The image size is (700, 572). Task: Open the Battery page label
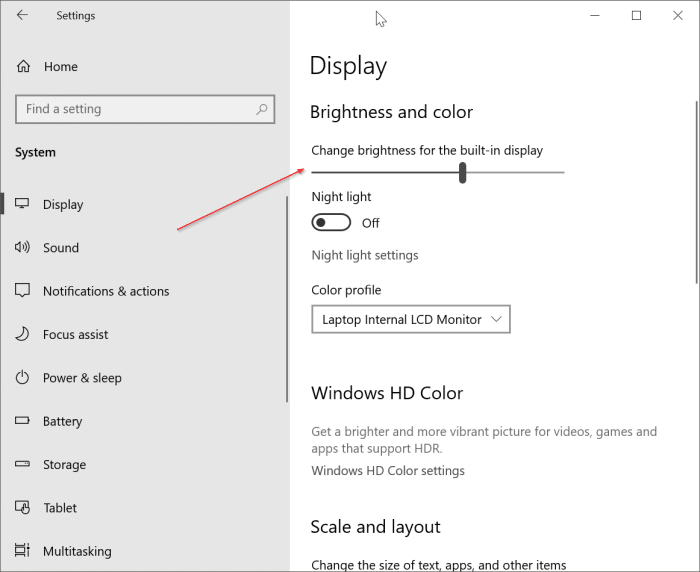coord(62,422)
